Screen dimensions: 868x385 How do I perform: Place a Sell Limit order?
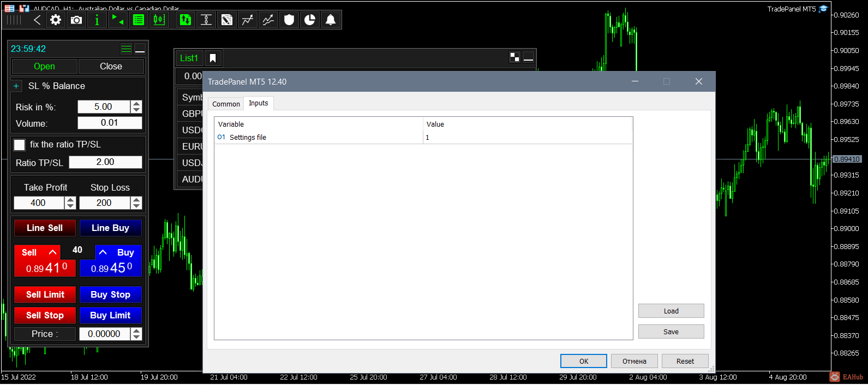(x=45, y=294)
